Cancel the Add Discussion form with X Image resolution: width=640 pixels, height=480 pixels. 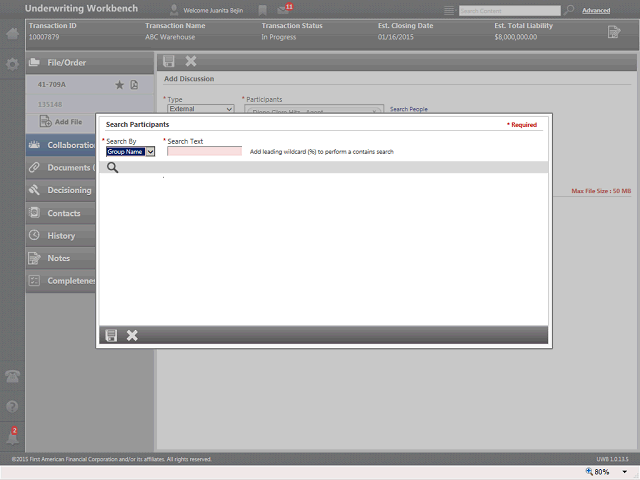(191, 61)
